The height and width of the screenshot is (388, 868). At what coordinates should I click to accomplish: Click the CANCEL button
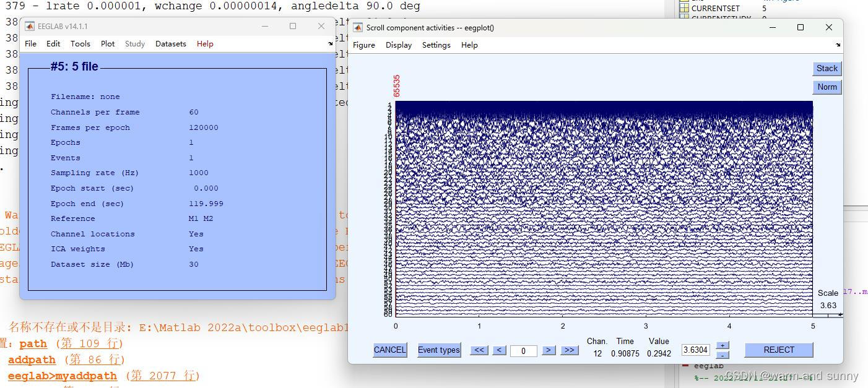click(390, 350)
